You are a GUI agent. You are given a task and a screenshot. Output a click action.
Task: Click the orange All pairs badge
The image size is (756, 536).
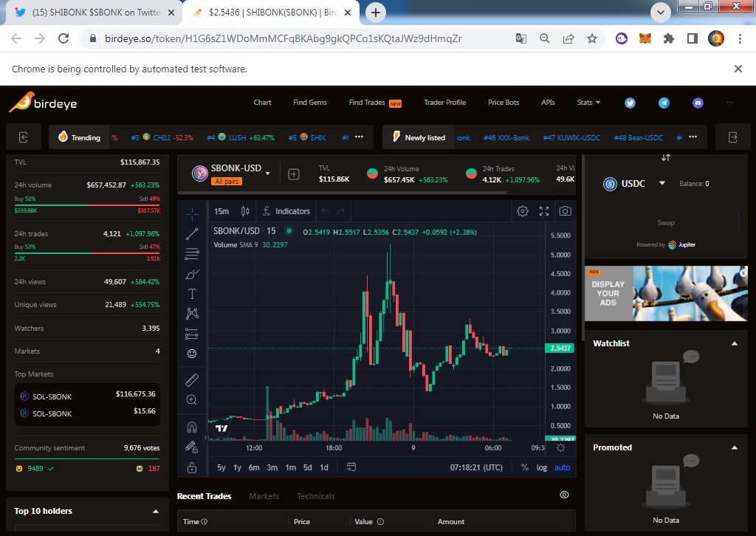[x=227, y=181]
